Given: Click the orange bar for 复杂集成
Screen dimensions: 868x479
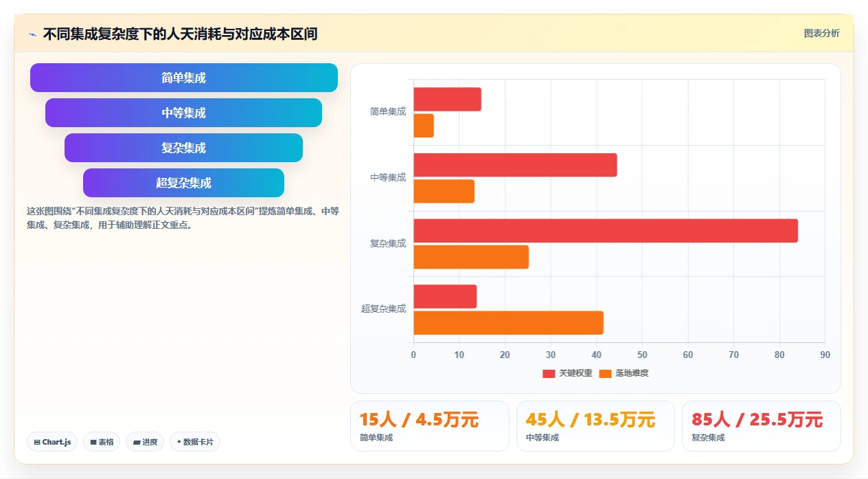Looking at the screenshot, I should tap(471, 257).
